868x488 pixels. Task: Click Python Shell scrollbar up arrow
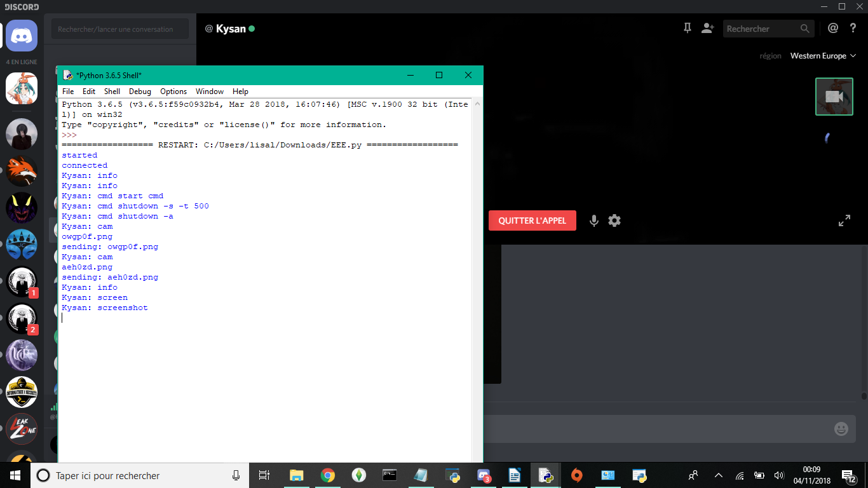click(x=478, y=104)
